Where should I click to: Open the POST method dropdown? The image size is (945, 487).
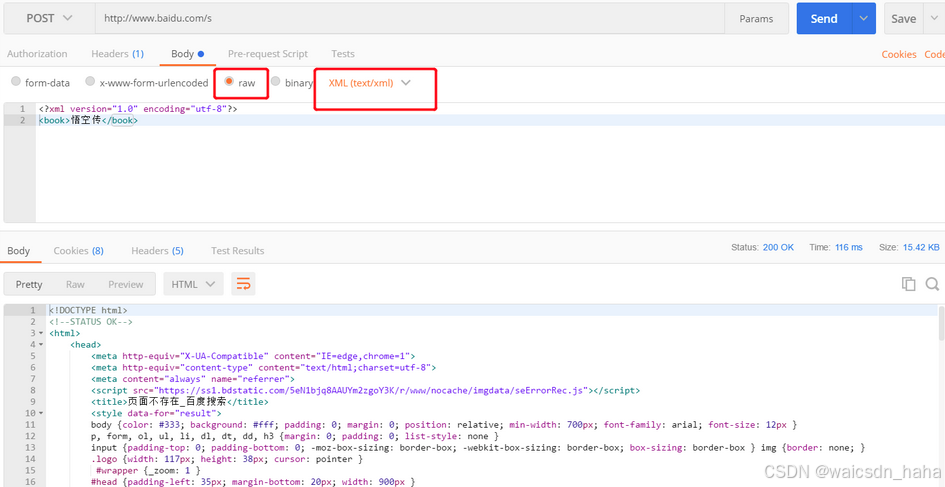tap(49, 19)
